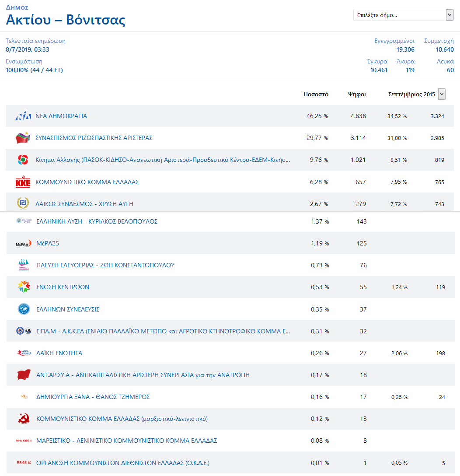Screen dimensions: 460x476
Task: Click the vote count 3.114
Action: (x=358, y=138)
